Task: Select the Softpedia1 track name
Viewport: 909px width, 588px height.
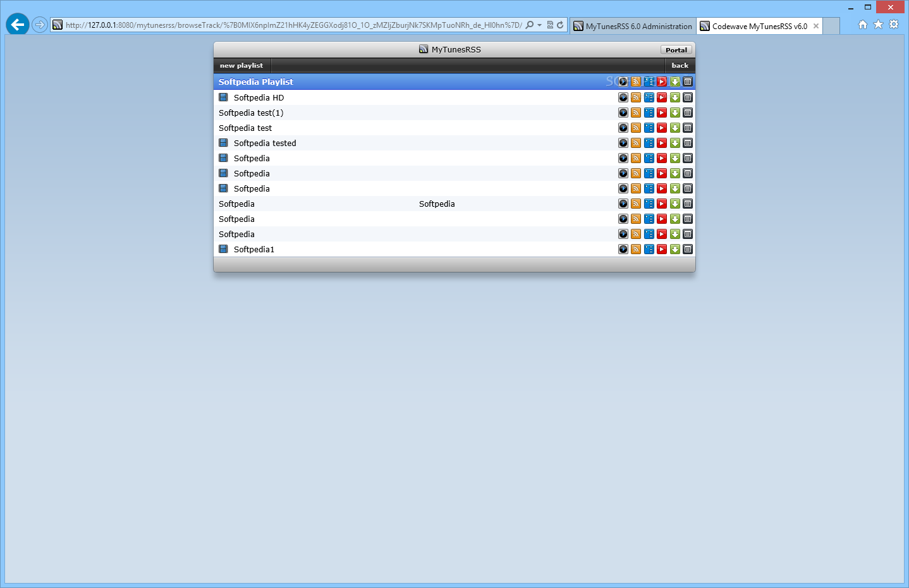Action: pos(254,249)
